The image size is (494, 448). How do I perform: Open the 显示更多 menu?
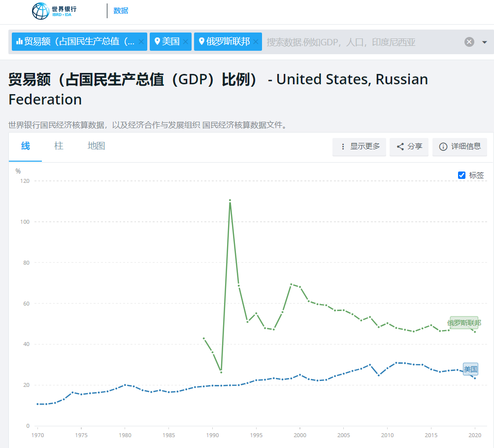(x=360, y=146)
